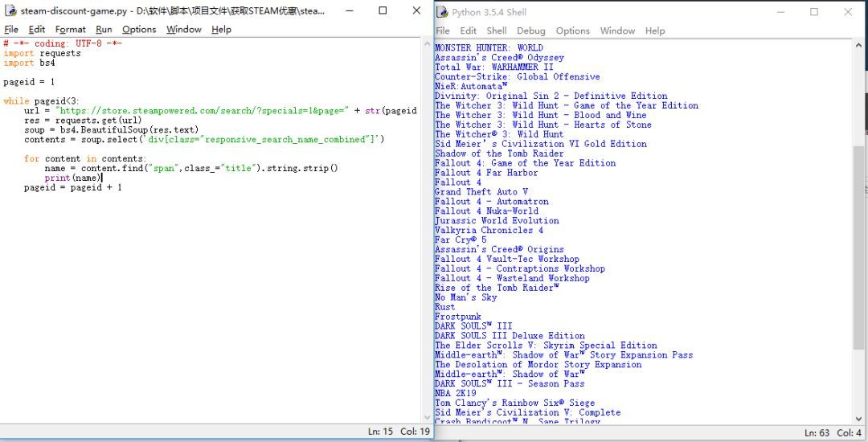Open File menu in Python Shell
Viewport: 868px width, 442px height.
(443, 31)
